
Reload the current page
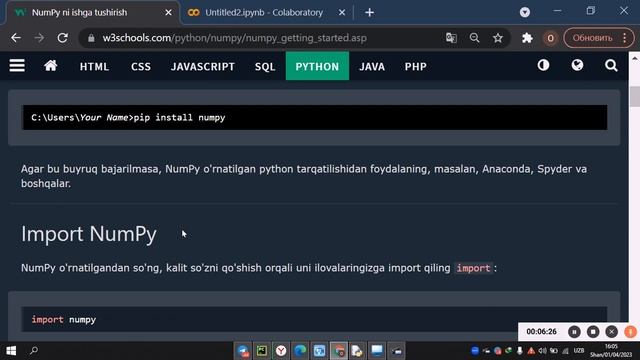point(62,38)
